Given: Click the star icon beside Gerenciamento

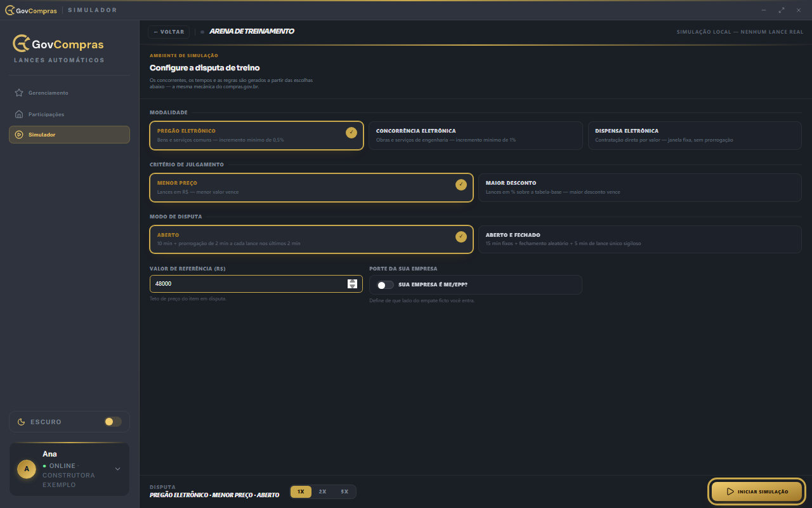Looking at the screenshot, I should click(19, 93).
